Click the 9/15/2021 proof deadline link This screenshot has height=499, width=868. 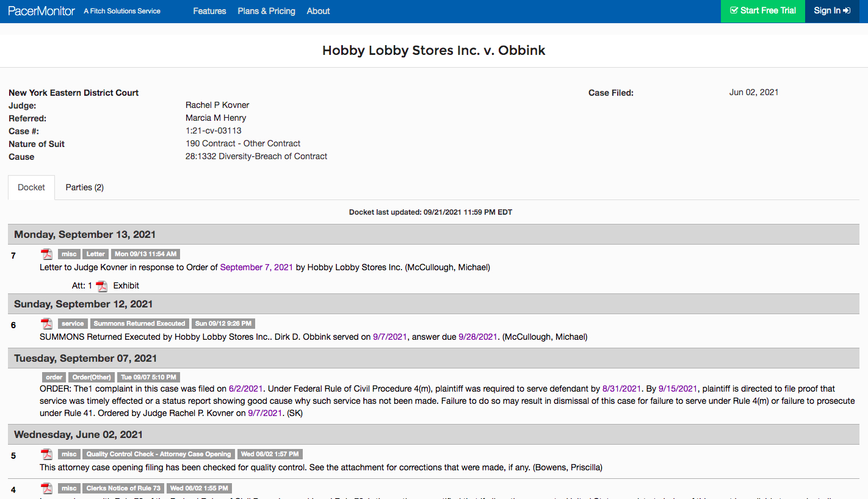[678, 389]
